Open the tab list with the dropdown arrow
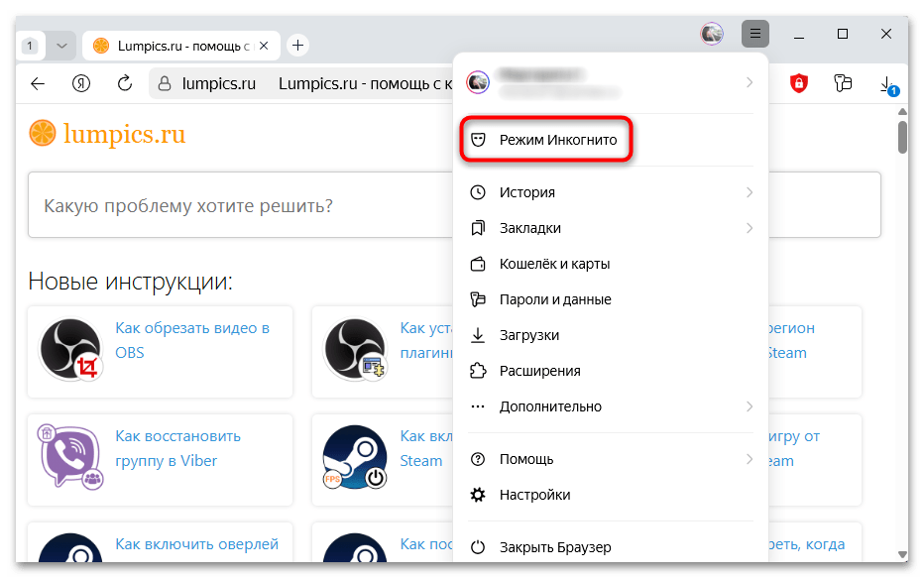This screenshot has width=924, height=578. pyautogui.click(x=61, y=45)
